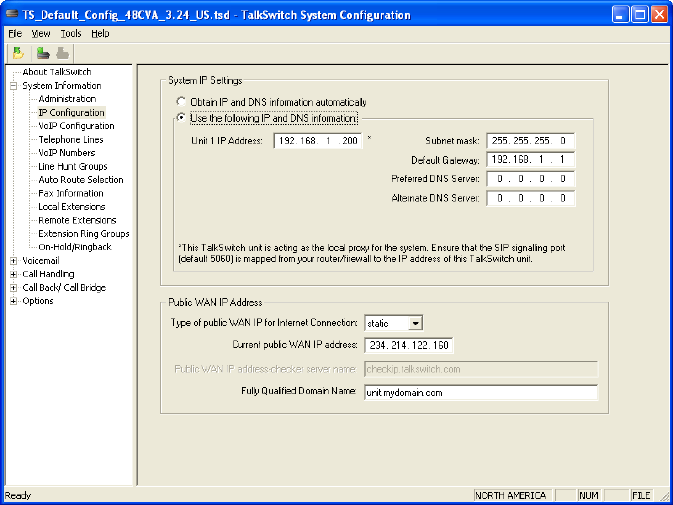
Task: Expand the Voicemail tree node
Action: (x=14, y=261)
